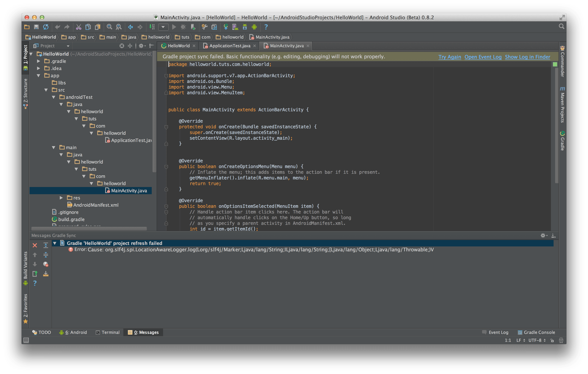Click the red Close messages X icon
This screenshot has width=588, height=374.
tap(35, 245)
